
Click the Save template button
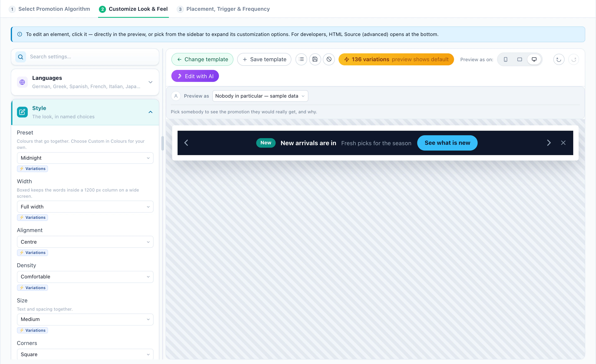(x=264, y=59)
